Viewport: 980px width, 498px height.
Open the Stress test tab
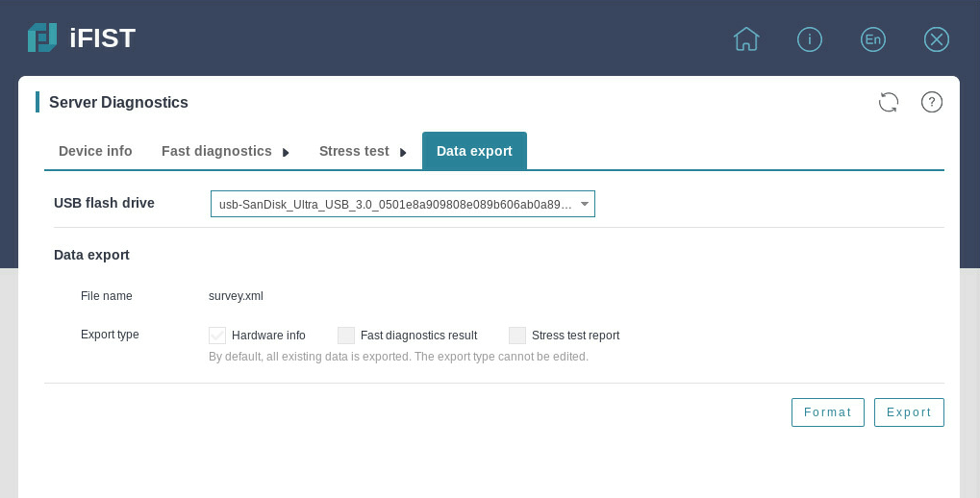tap(354, 151)
